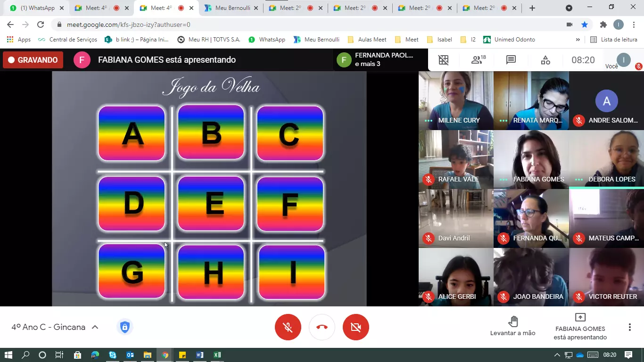
Task: Click the FABIANA GOMES está apresentando button
Action: click(580, 326)
